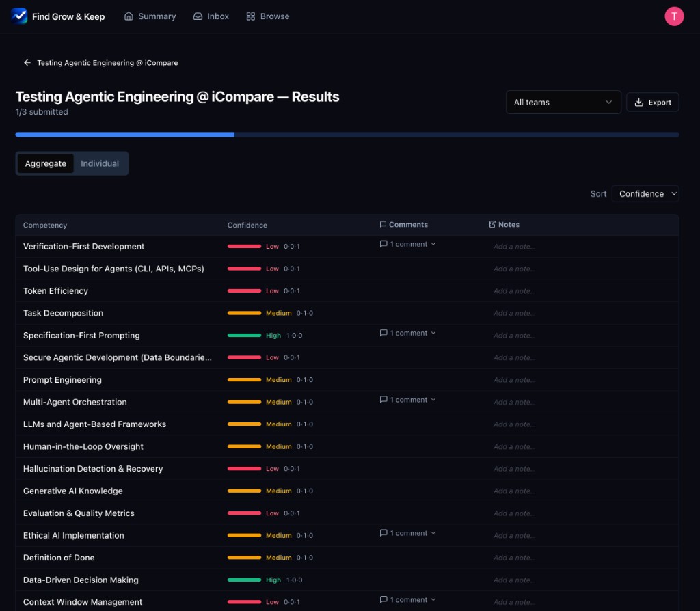Switch to the Individual view
Viewport: 700px width, 611px height.
100,163
